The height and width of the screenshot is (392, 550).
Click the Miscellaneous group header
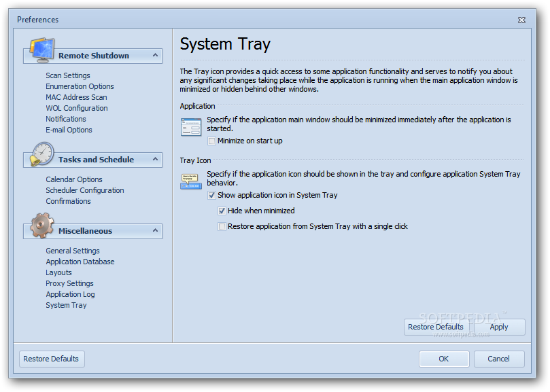(93, 231)
